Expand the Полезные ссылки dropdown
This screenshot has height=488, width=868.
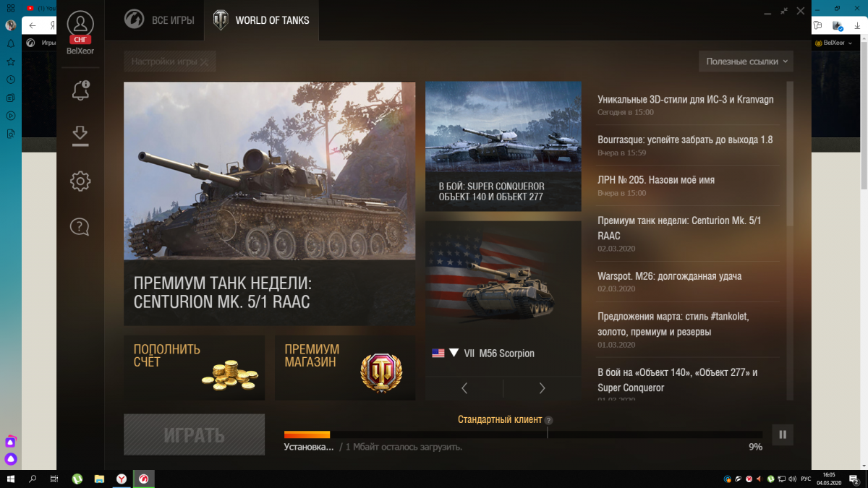pyautogui.click(x=746, y=61)
